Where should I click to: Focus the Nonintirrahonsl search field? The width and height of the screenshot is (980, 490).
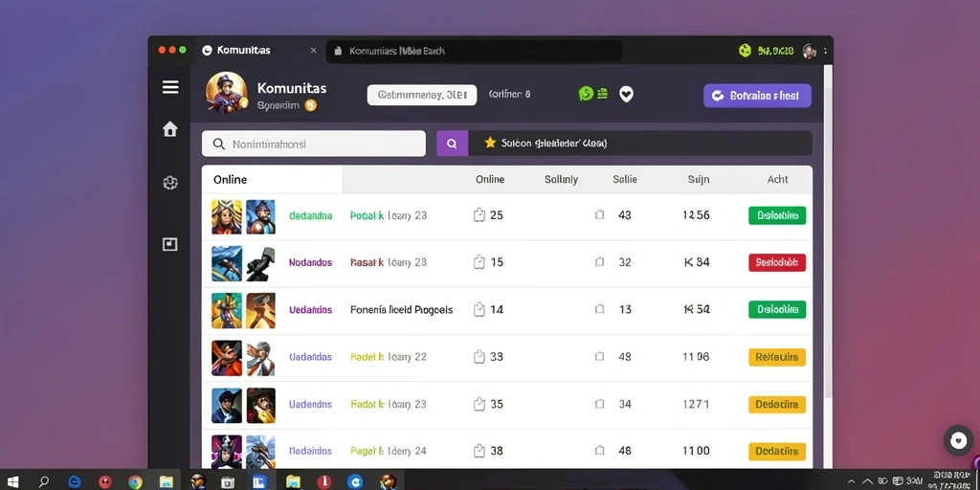(x=314, y=144)
